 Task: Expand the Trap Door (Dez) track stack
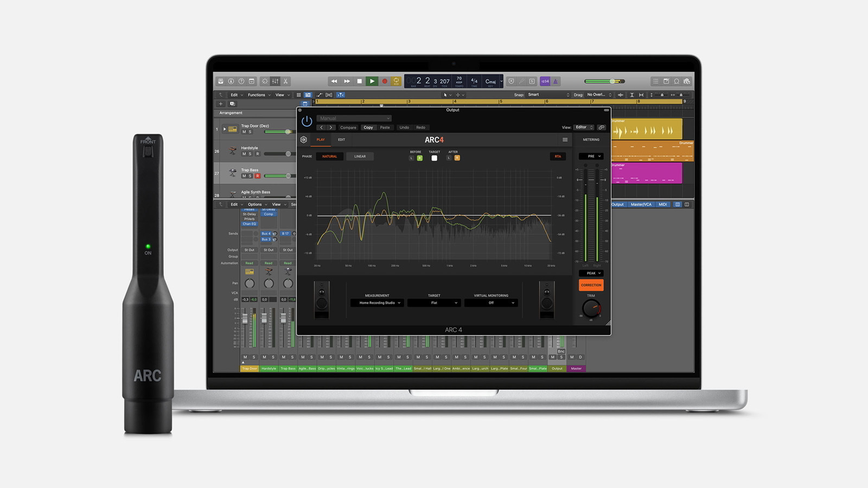(x=225, y=129)
